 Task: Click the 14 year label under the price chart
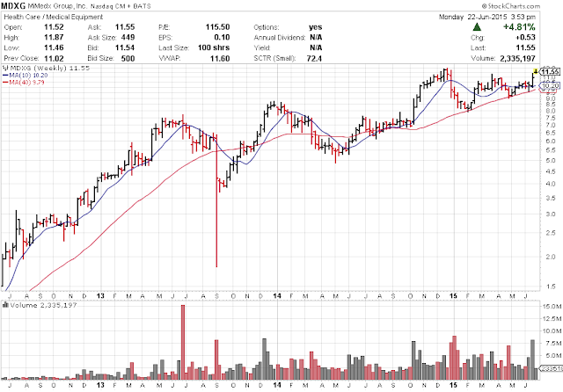(x=277, y=296)
